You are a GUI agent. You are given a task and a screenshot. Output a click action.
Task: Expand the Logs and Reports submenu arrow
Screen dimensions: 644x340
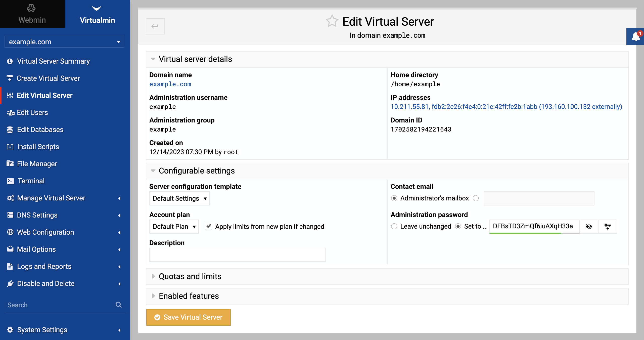tap(119, 267)
